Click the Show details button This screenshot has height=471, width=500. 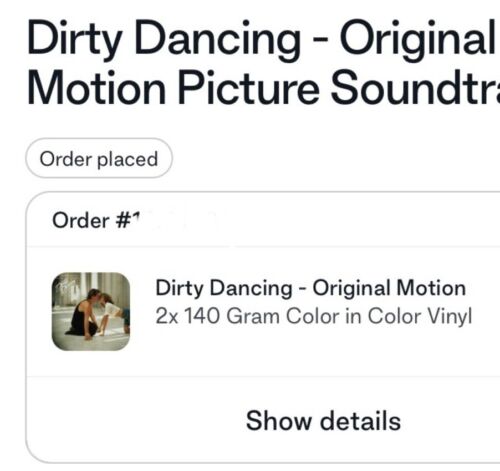(x=323, y=421)
